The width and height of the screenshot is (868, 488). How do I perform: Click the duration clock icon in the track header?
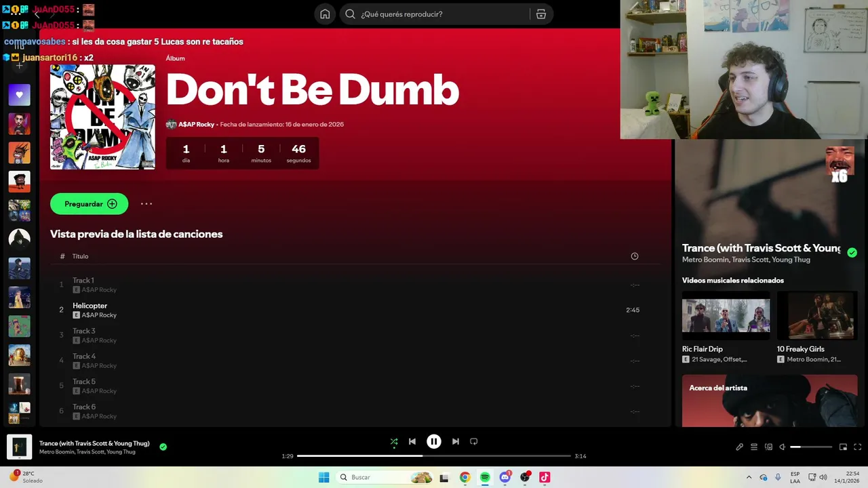pyautogui.click(x=635, y=256)
